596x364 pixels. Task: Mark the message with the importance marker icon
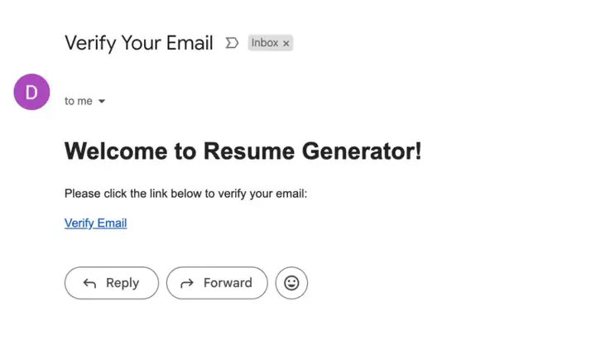232,43
